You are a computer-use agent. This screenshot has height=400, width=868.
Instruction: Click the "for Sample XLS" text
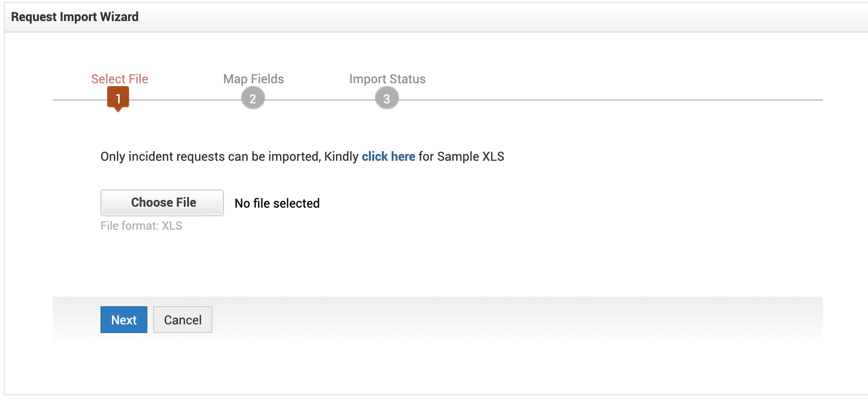(461, 156)
